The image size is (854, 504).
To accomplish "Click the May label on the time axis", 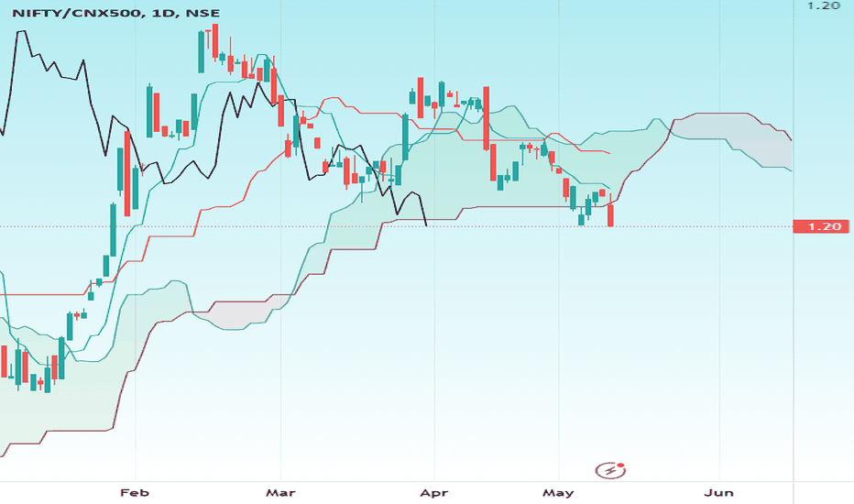I will coord(558,493).
